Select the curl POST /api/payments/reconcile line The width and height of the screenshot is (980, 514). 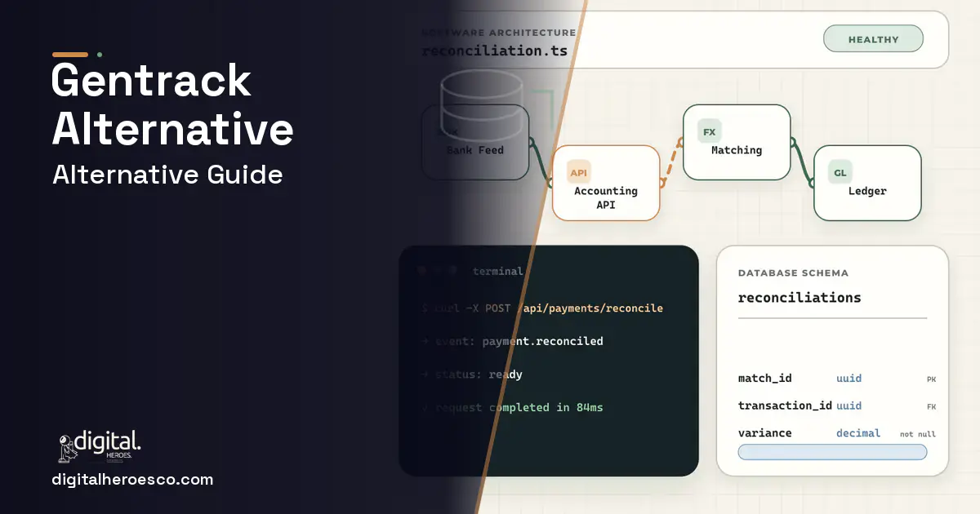541,308
